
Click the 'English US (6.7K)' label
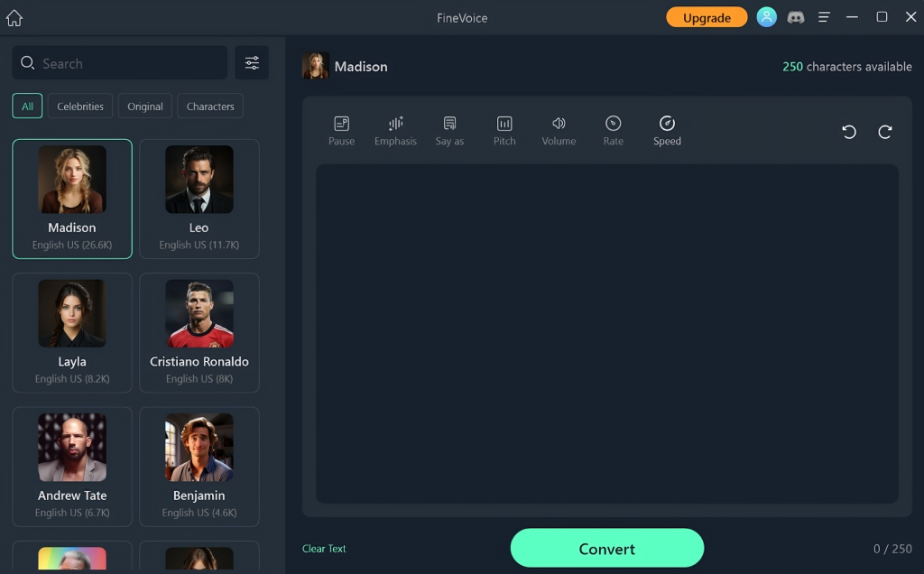[x=72, y=512]
